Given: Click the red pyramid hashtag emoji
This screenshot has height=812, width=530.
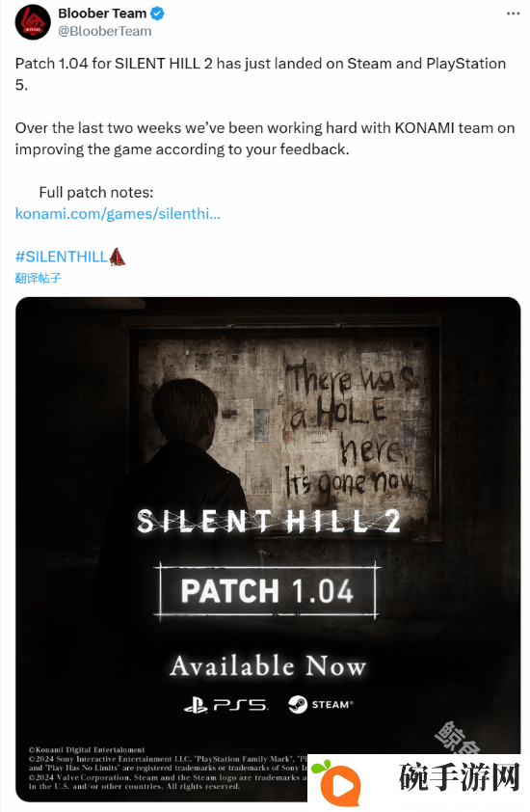Looking at the screenshot, I should pos(117,257).
